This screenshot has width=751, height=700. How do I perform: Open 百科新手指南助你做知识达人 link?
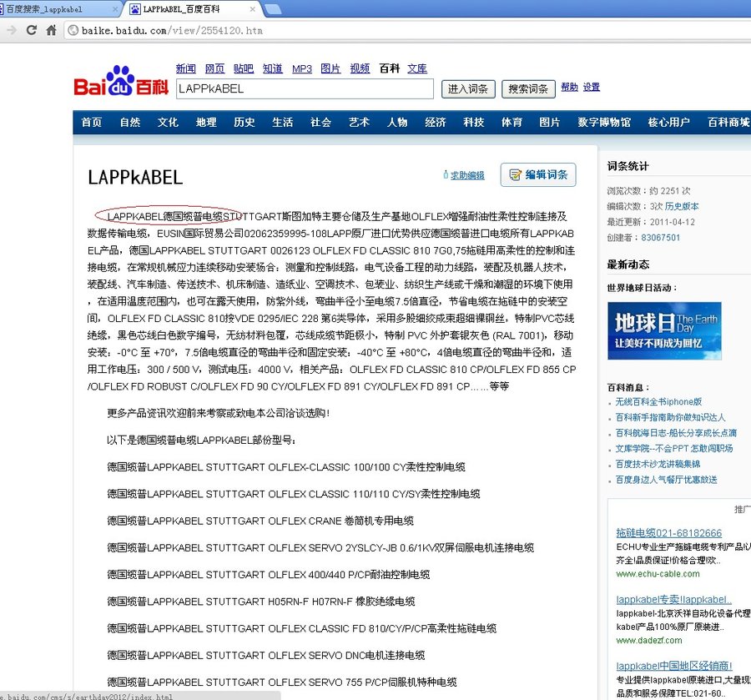tap(671, 417)
